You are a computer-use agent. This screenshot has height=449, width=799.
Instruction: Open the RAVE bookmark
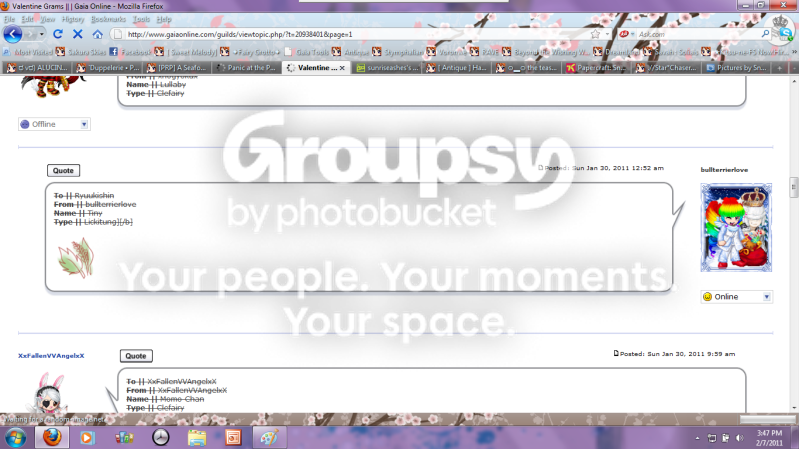(485, 52)
